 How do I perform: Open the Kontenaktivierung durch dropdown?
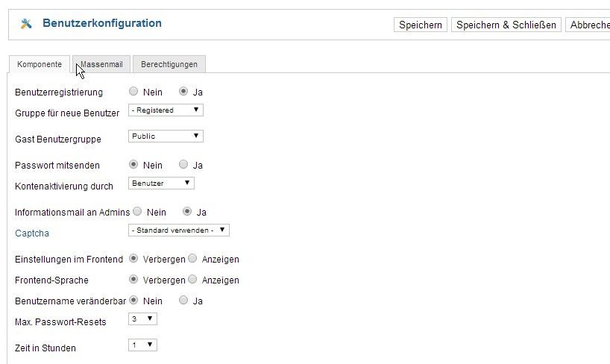click(161, 183)
